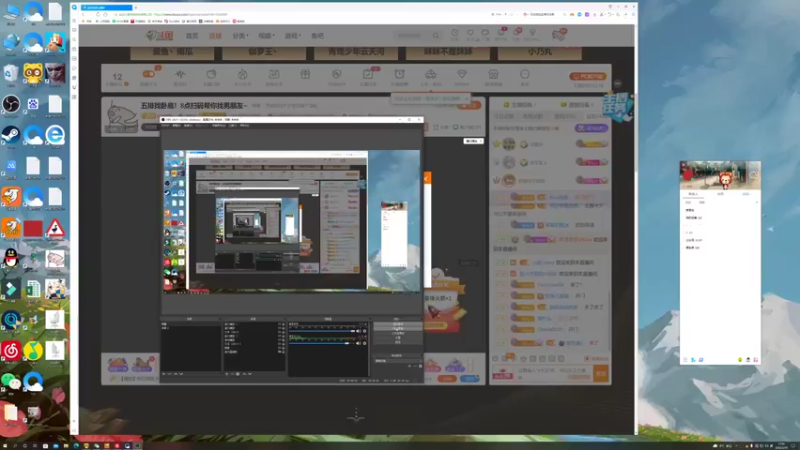Open the scene transition dropdown in OBS

click(398, 361)
